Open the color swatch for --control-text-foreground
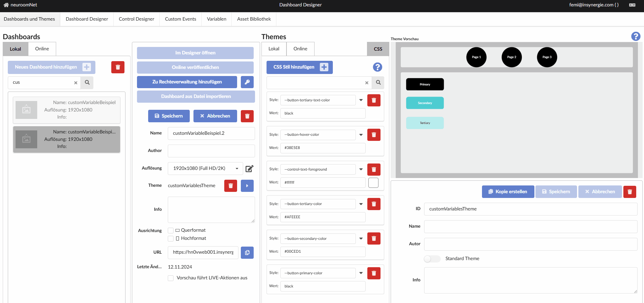644x303 pixels. pyautogui.click(x=373, y=183)
